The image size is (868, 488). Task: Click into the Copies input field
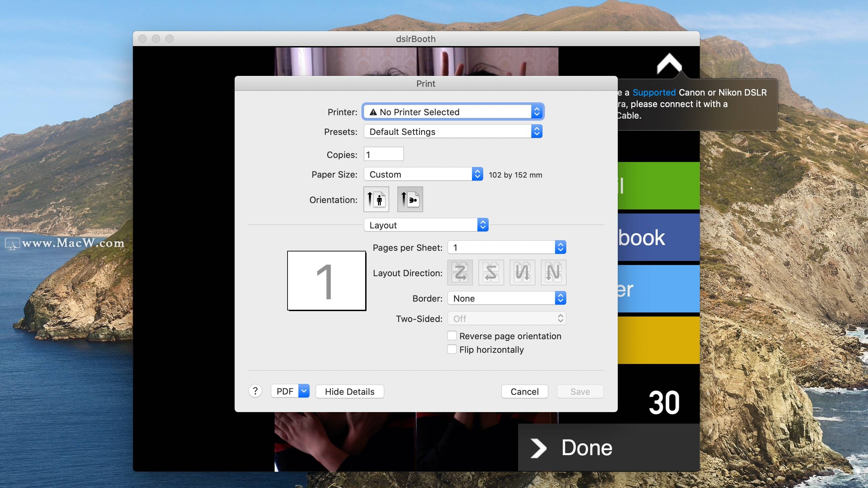point(383,155)
